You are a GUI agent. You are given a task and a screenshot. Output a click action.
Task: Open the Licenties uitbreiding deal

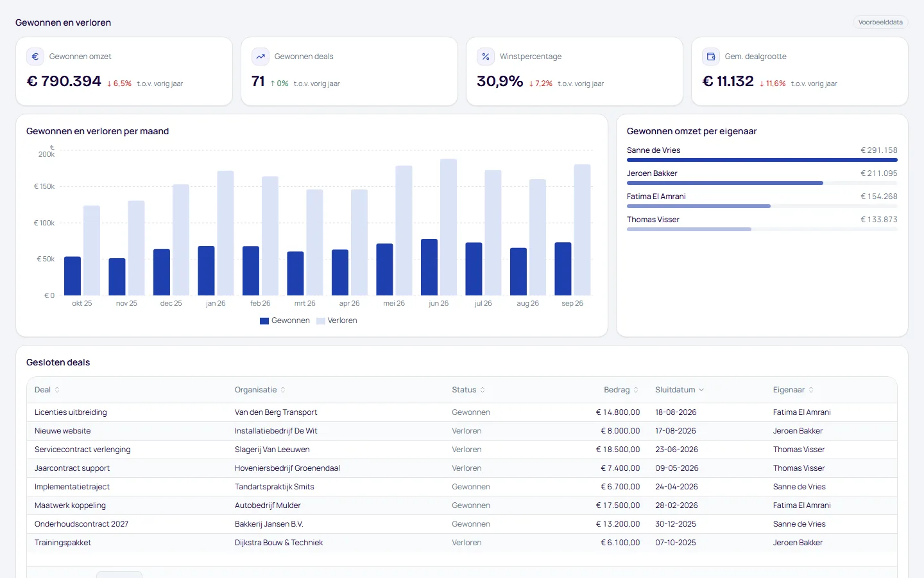pos(71,412)
